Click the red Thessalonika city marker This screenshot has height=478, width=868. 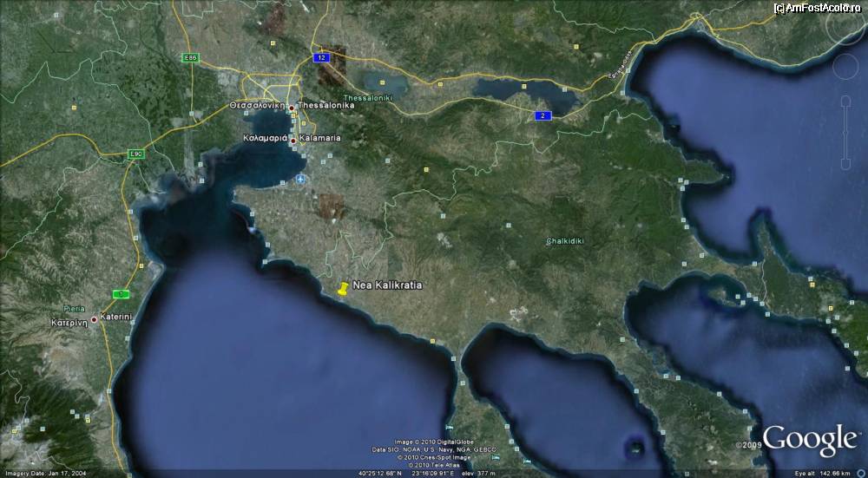(292, 106)
